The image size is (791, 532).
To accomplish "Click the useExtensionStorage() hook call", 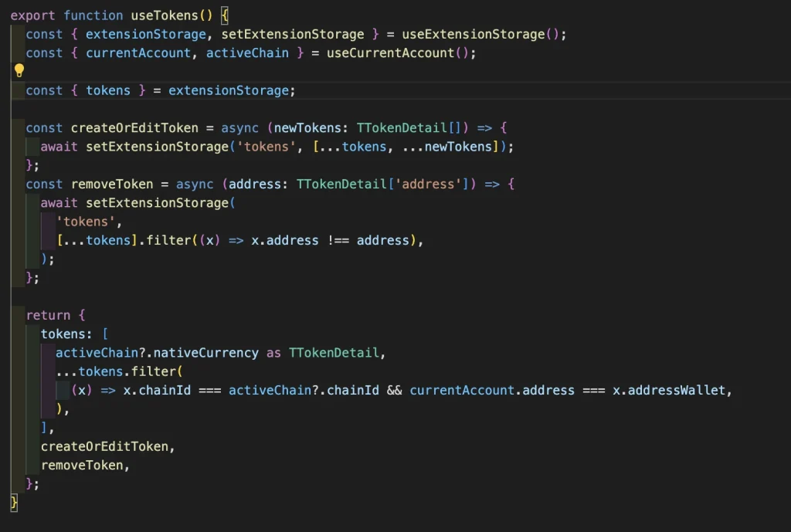I will 484,34.
